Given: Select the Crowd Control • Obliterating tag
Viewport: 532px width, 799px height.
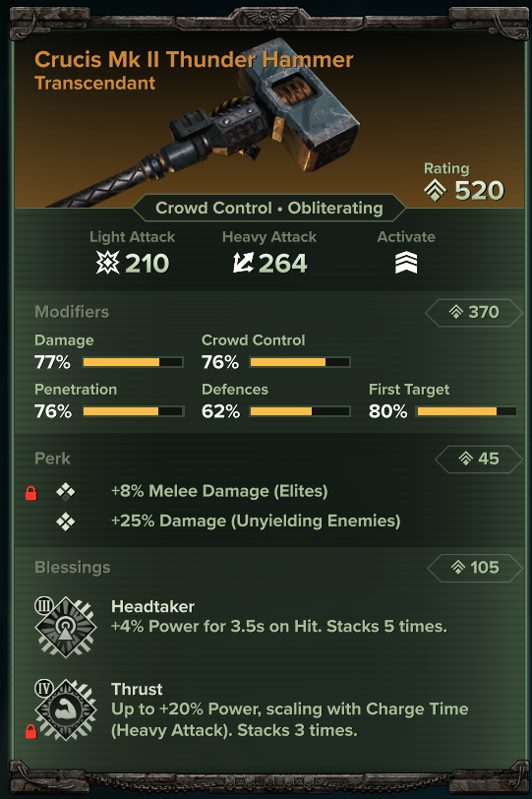Looking at the screenshot, I should pyautogui.click(x=268, y=208).
